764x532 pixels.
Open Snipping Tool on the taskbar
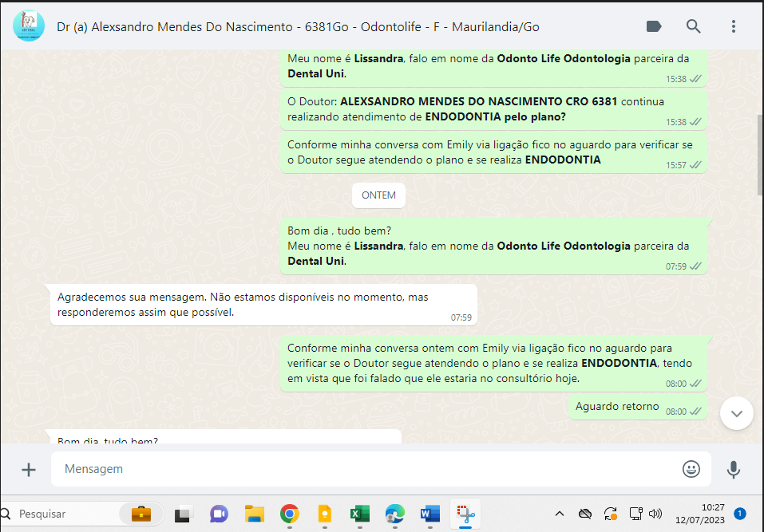[465, 514]
